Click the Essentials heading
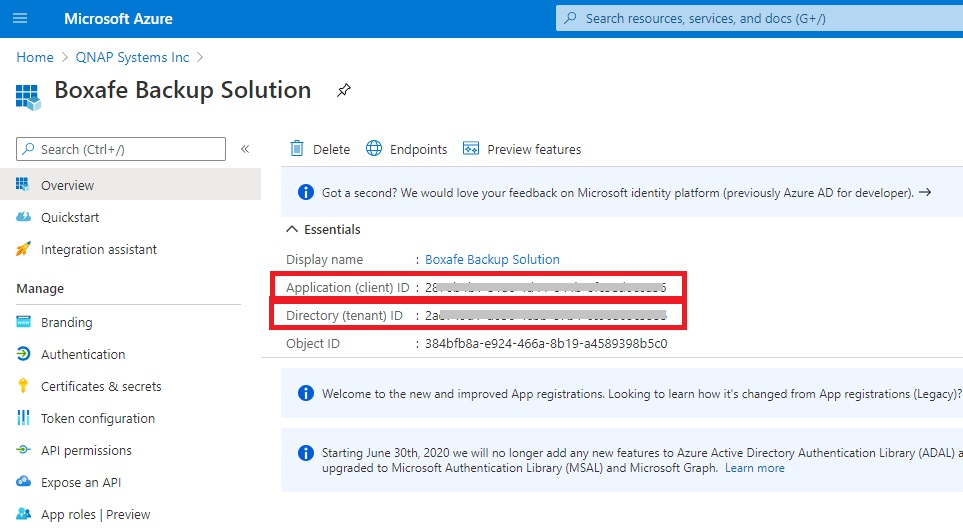 (332, 229)
